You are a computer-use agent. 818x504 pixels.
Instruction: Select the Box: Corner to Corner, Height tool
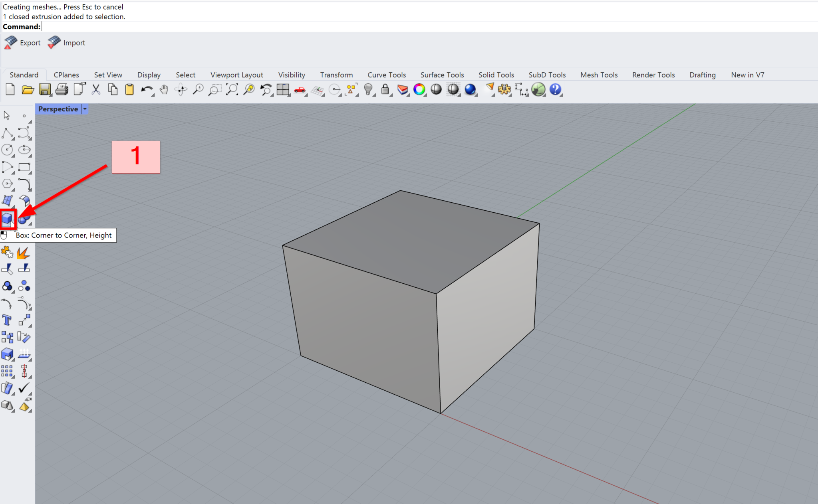[x=8, y=219]
